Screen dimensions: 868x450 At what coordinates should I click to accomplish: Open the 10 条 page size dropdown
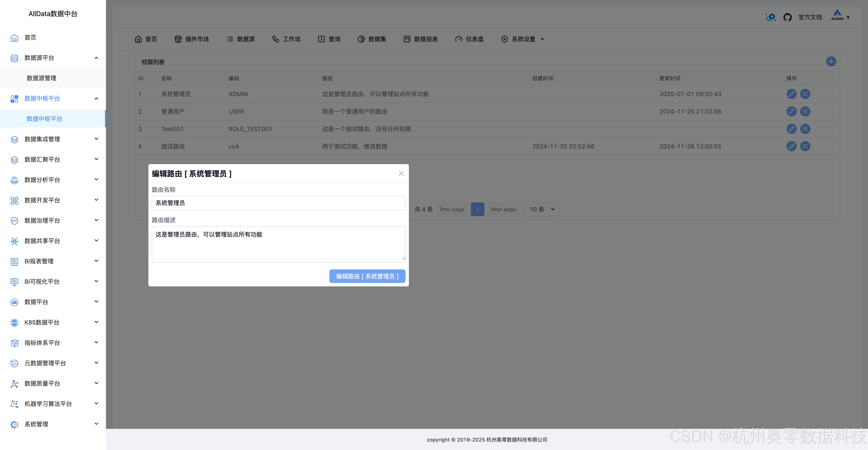(x=541, y=210)
